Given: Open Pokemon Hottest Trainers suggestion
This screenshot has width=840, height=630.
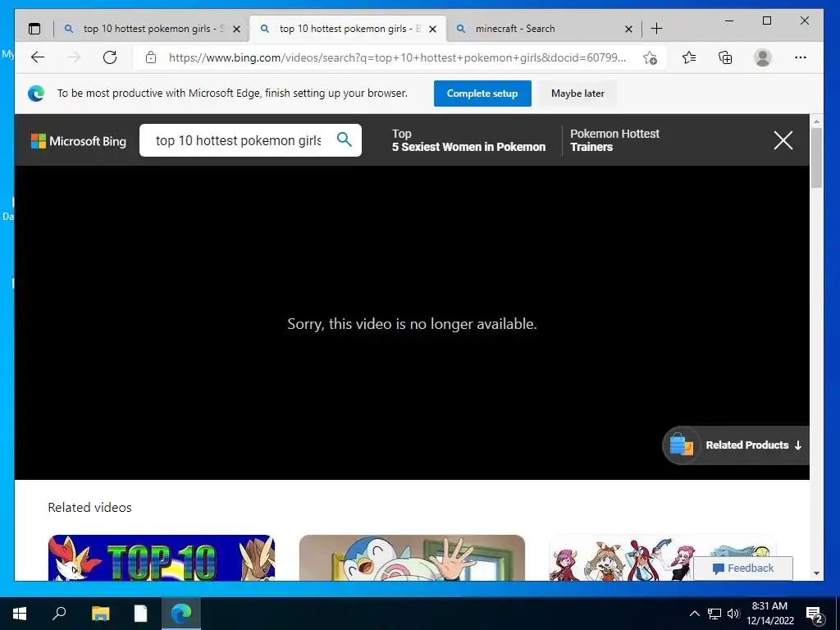Looking at the screenshot, I should (614, 140).
